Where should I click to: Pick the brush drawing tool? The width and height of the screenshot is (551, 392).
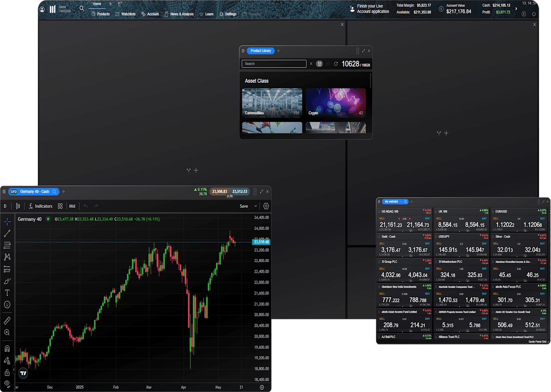tap(7, 281)
